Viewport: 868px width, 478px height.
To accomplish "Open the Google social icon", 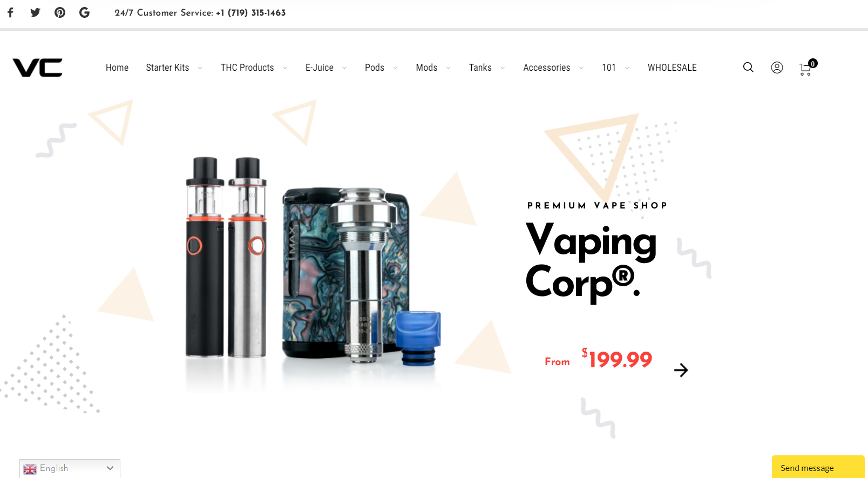I will [84, 12].
